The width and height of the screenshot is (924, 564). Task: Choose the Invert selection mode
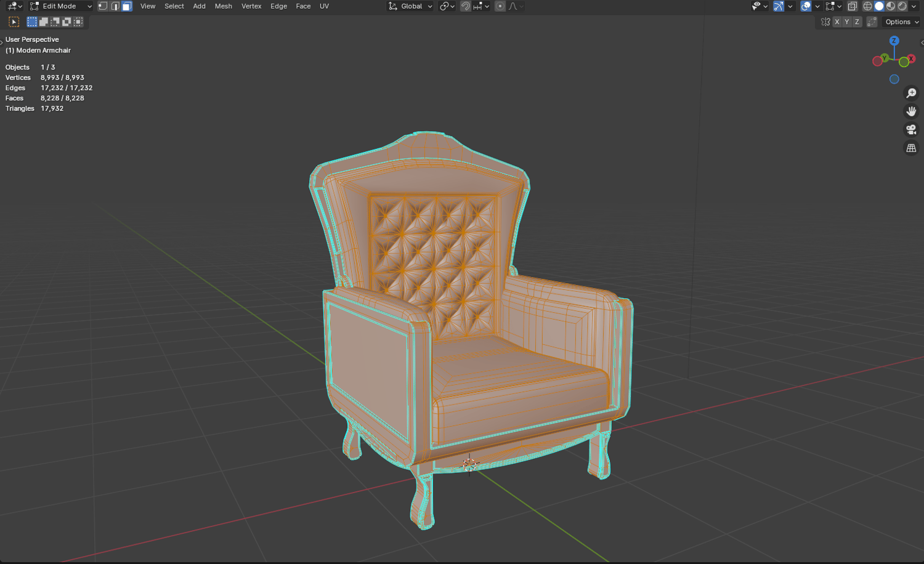coord(67,22)
